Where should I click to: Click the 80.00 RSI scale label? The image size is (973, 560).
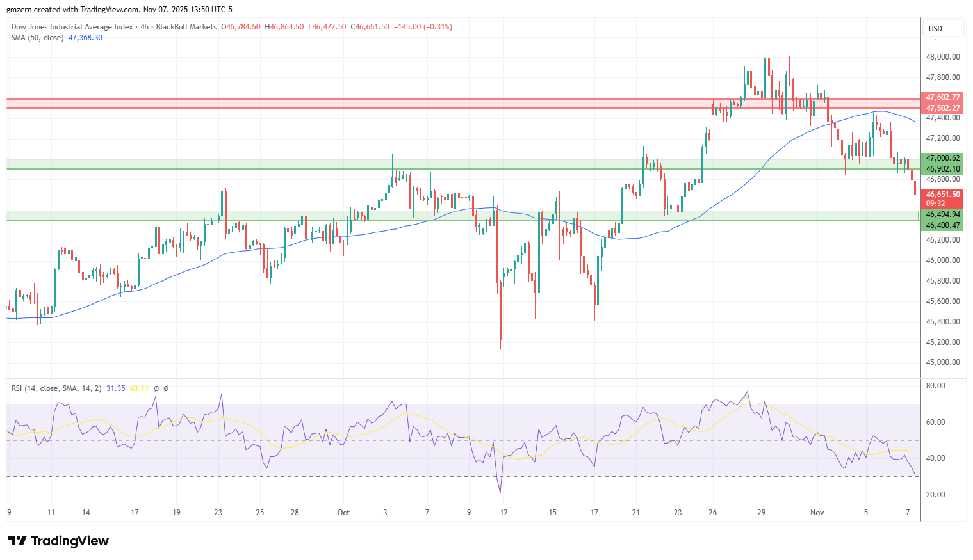tap(936, 386)
